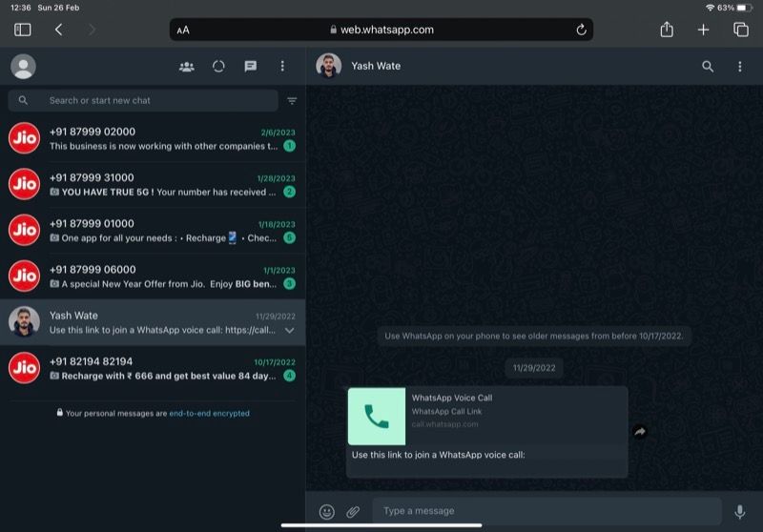Viewport: 763px width, 532px height.
Task: Select the Yash Wate chat in the list
Action: [153, 322]
